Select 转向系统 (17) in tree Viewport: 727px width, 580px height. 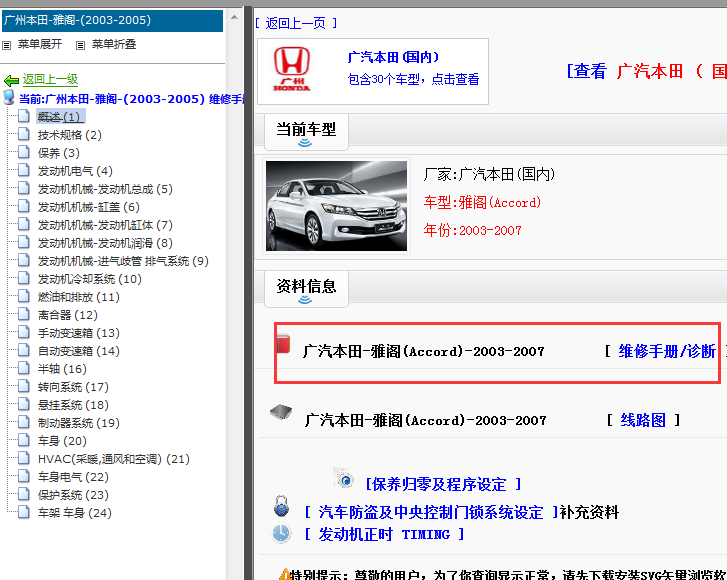pyautogui.click(x=73, y=387)
